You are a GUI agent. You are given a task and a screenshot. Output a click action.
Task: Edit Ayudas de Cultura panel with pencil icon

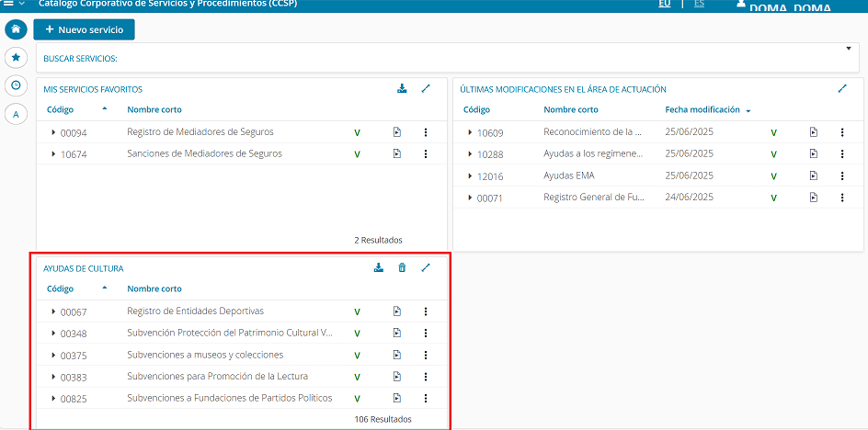tap(425, 268)
